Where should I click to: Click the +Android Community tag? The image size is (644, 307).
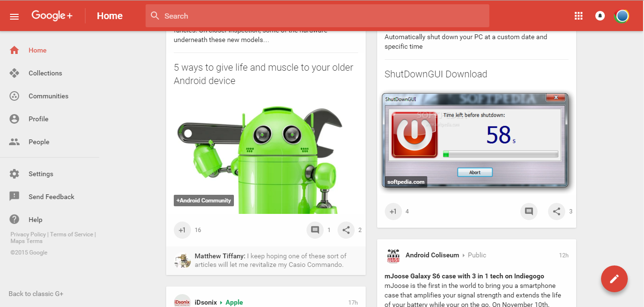(204, 201)
